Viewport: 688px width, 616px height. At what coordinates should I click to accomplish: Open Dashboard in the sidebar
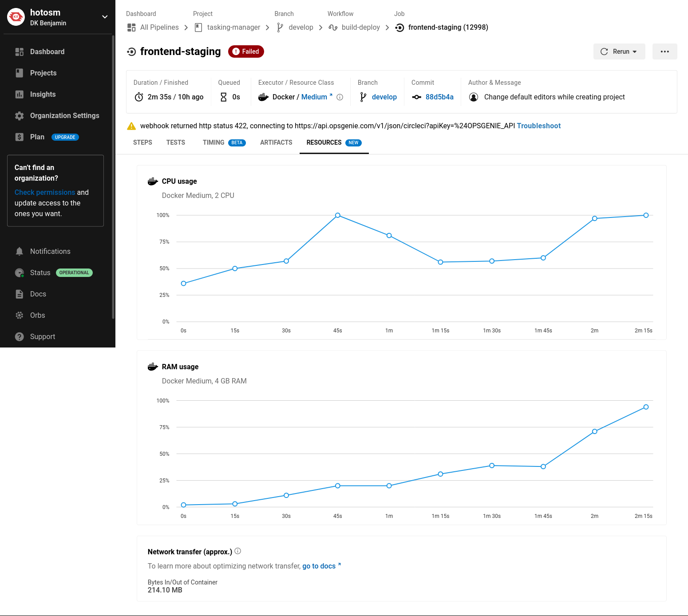47,51
